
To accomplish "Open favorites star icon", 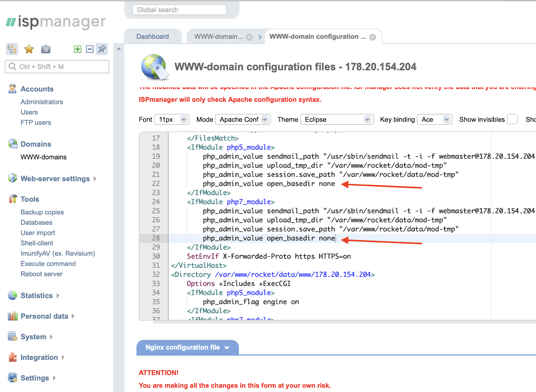I will point(29,49).
